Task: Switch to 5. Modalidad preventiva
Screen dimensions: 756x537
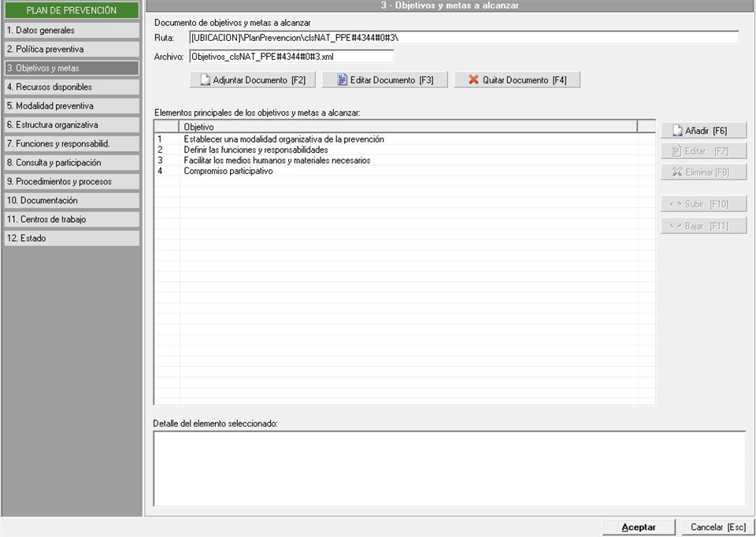Action: [x=72, y=106]
